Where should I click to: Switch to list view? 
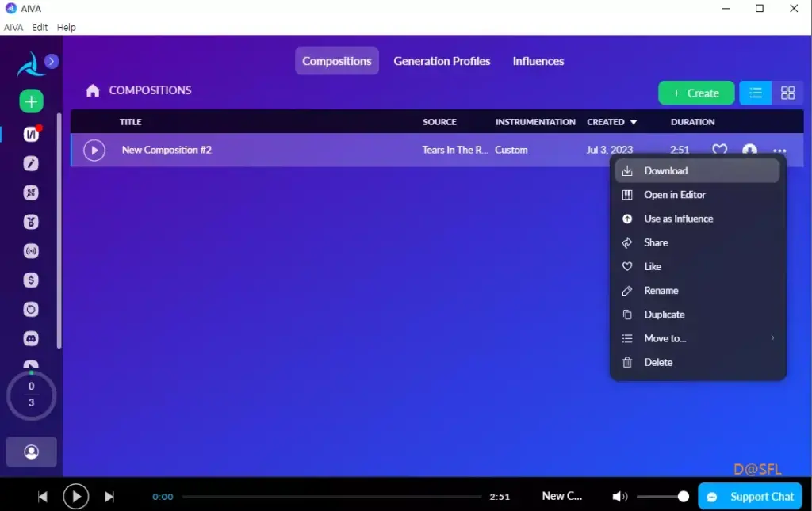pos(755,93)
